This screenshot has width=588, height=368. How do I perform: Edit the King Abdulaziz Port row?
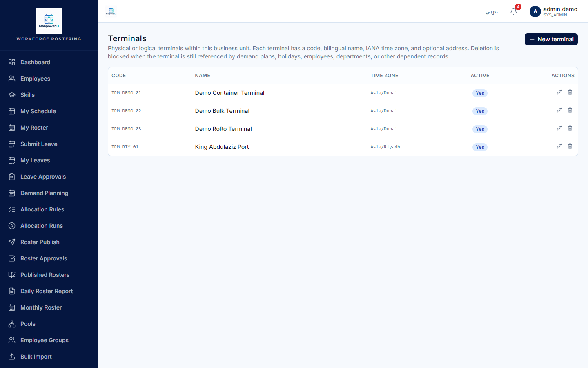(x=559, y=146)
